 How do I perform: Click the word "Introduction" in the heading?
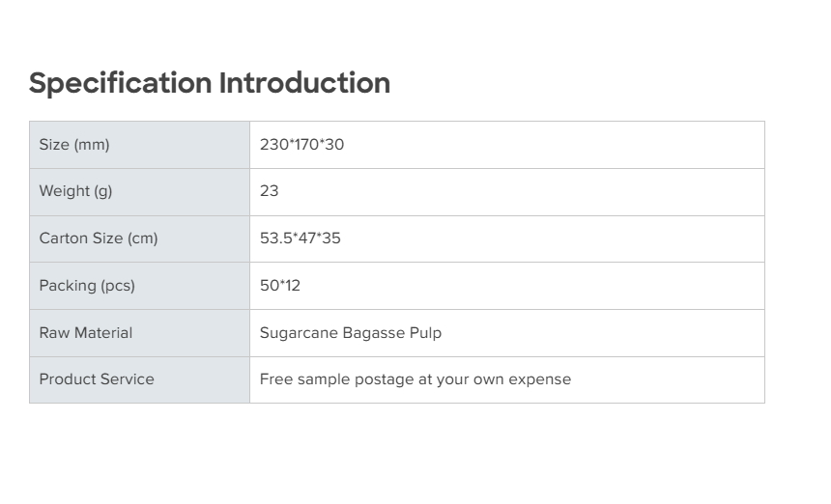pos(304,83)
